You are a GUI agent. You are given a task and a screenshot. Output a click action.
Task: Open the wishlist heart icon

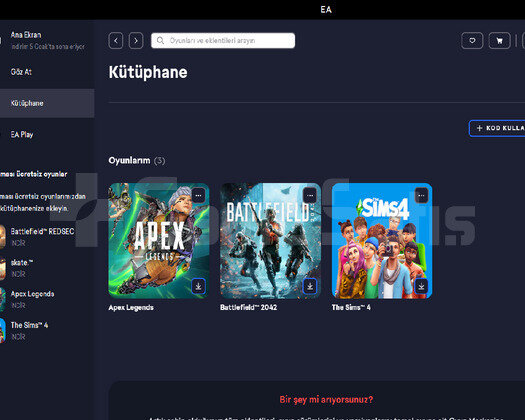click(472, 41)
